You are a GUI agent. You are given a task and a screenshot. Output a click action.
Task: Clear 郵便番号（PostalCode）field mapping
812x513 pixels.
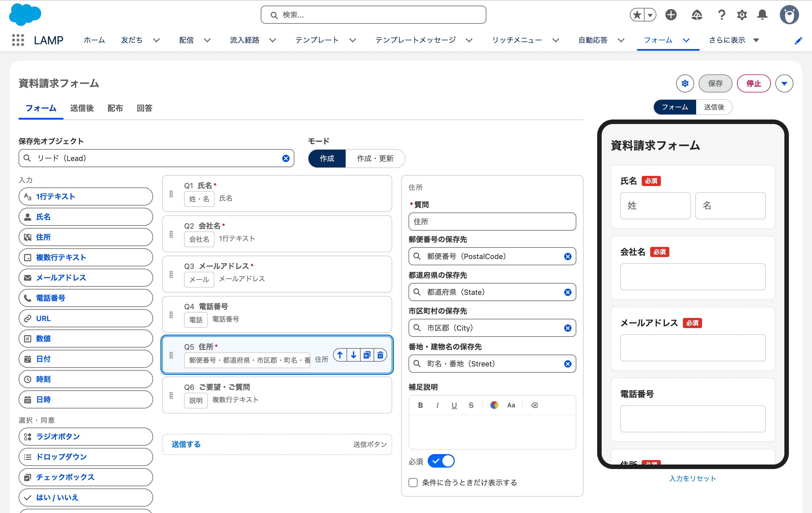click(x=568, y=256)
